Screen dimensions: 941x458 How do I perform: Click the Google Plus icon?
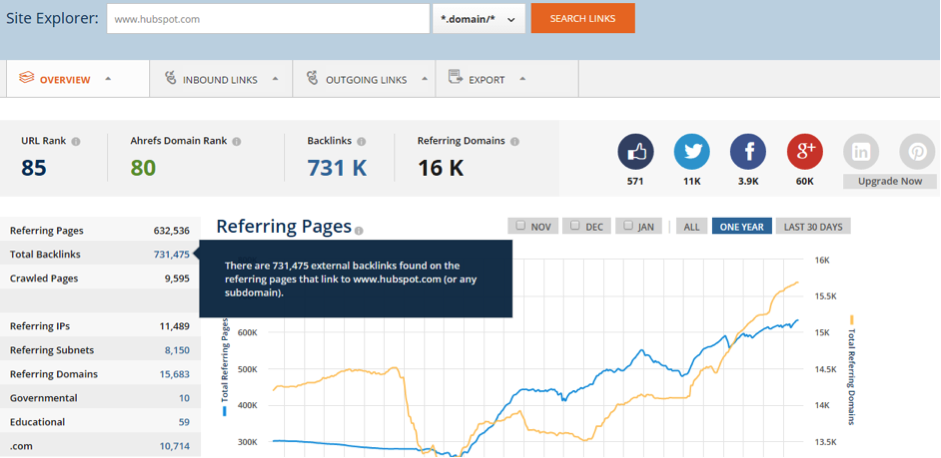pyautogui.click(x=804, y=152)
